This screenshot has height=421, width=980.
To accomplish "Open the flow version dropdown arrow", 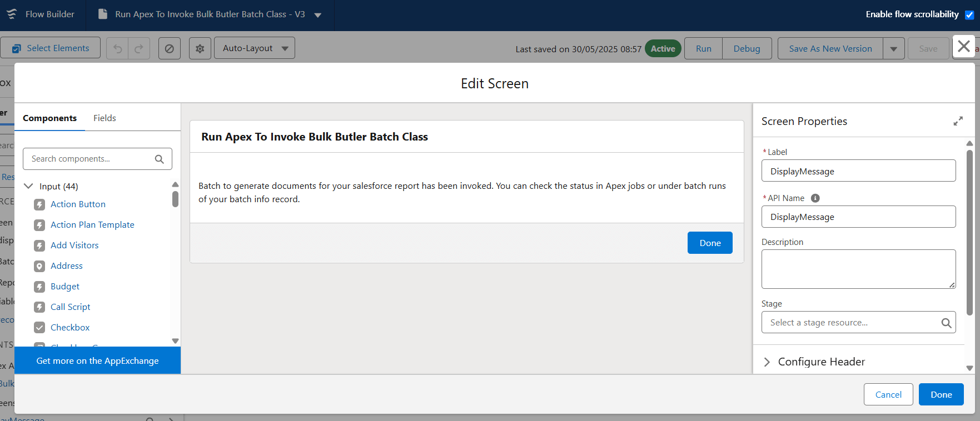I will point(318,15).
